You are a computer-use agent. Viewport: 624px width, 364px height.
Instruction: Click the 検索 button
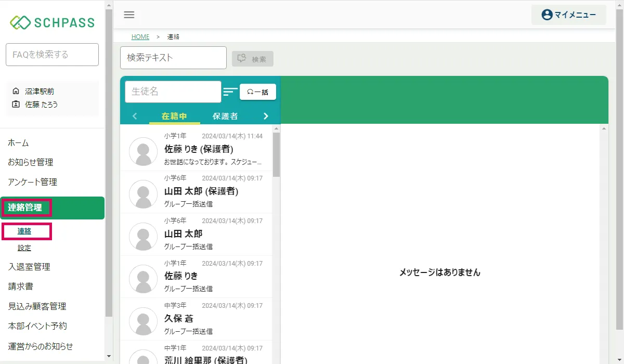click(253, 59)
